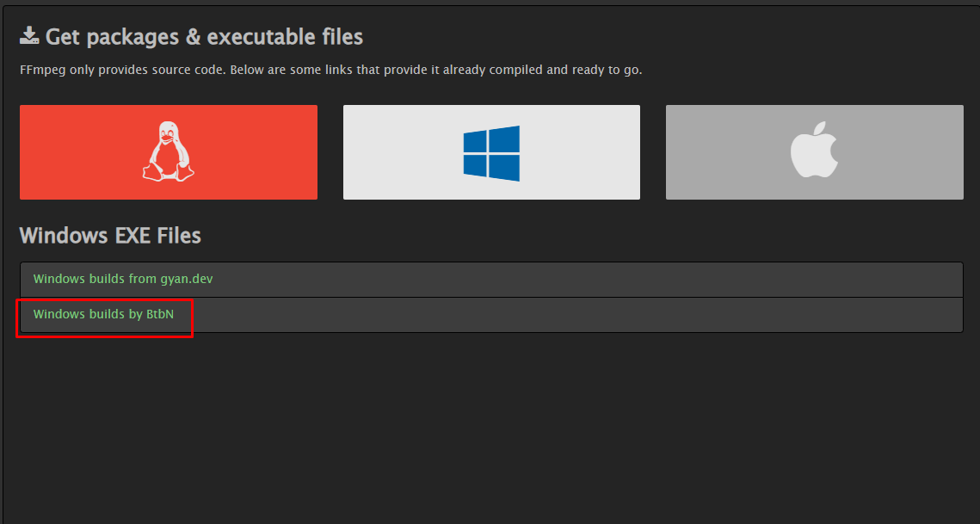Click the 'Windows EXE Files' heading
Image resolution: width=980 pixels, height=524 pixels.
110,235
